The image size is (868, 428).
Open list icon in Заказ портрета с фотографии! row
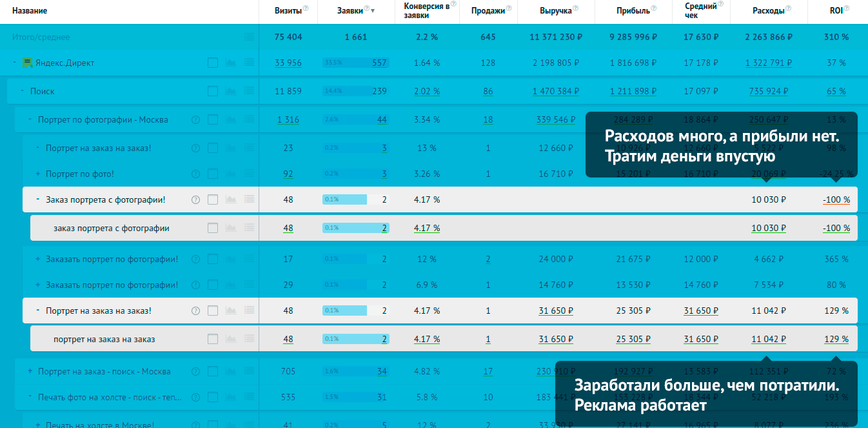250,199
